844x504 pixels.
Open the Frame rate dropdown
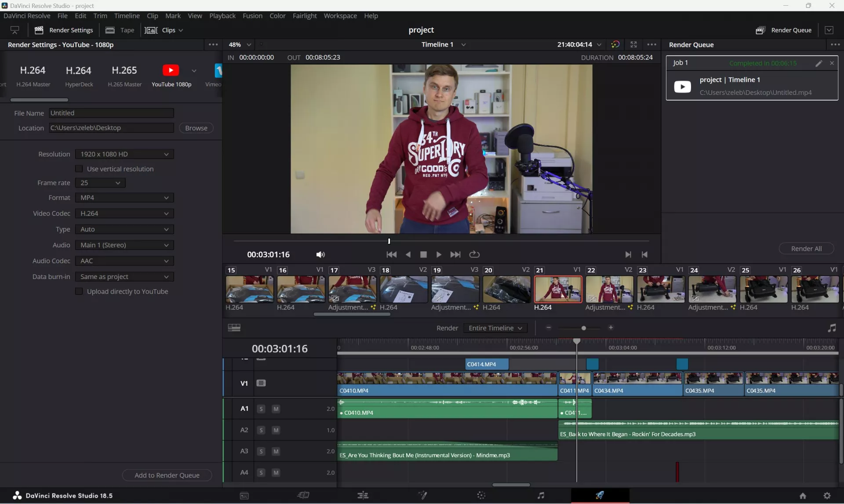pyautogui.click(x=100, y=183)
